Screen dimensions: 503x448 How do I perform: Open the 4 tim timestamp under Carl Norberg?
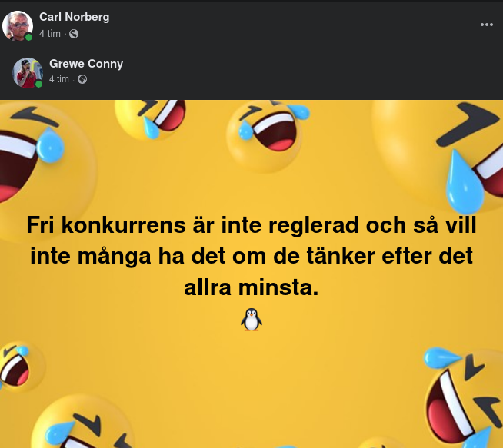point(50,34)
